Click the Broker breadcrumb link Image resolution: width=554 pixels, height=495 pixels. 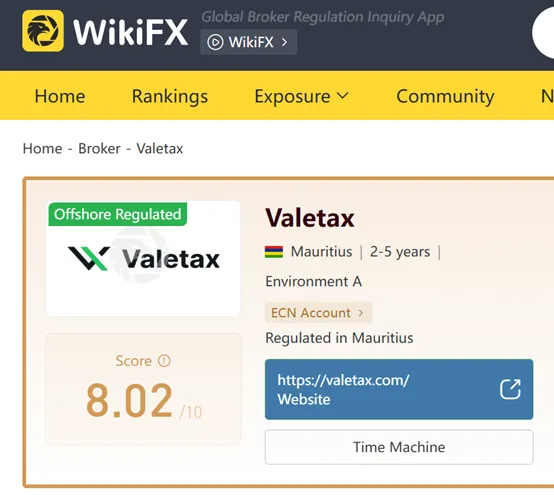pos(99,149)
